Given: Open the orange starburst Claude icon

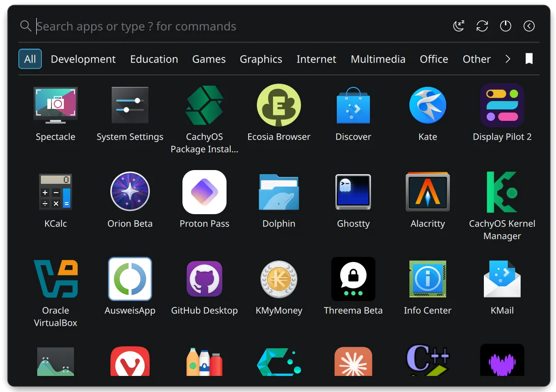Looking at the screenshot, I should coord(353,361).
